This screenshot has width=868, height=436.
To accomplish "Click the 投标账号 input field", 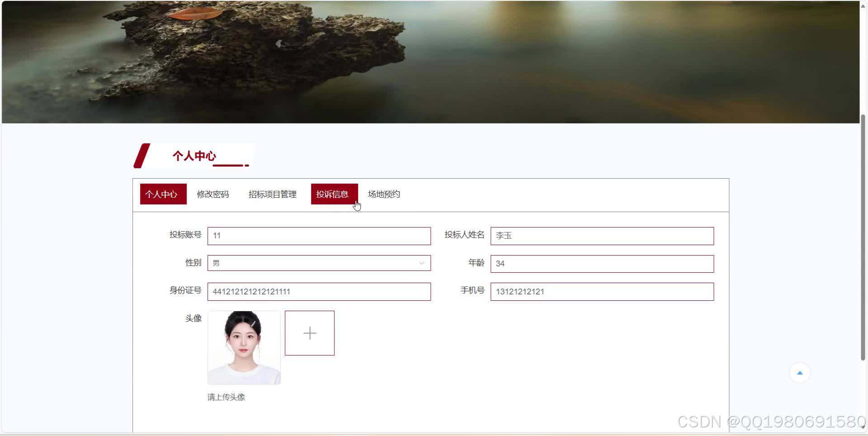I will coord(319,236).
